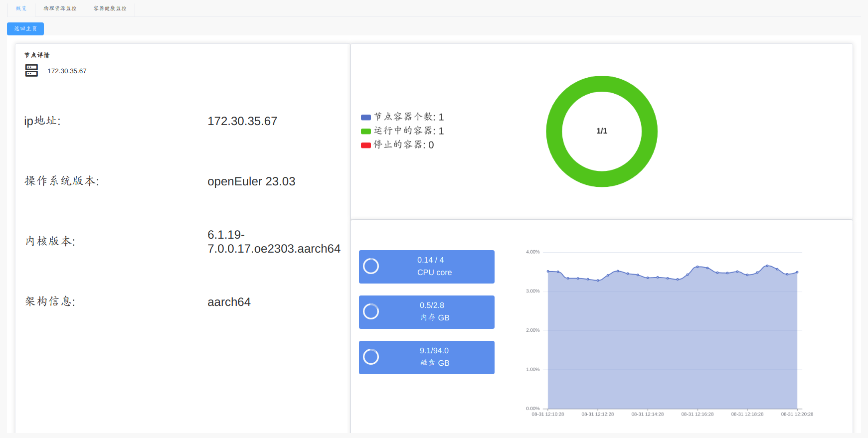Switch to the 概览 tab
Viewport: 868px width, 438px height.
[21, 8]
